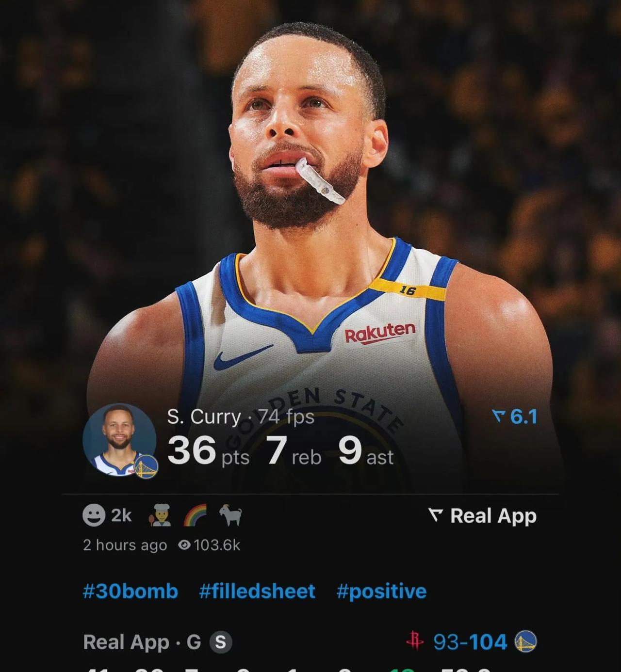Open the Warriors logo beside score
Image resolution: width=621 pixels, height=672 pixels.
(x=525, y=641)
